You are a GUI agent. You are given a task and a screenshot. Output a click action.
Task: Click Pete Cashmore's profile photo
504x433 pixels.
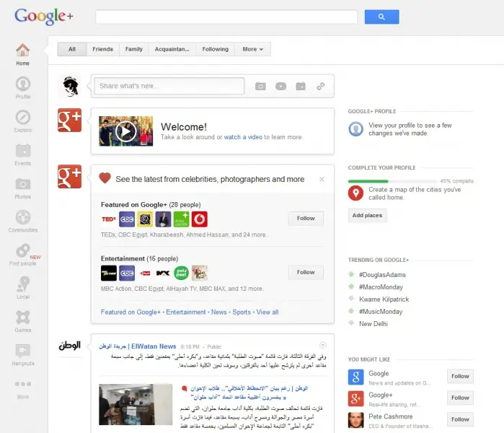355,420
